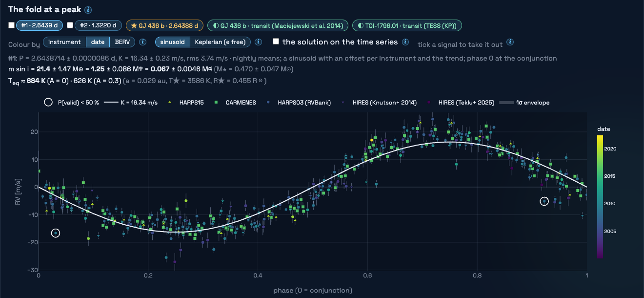Toggle HIRES (Teklu+ 2025) legend entry

pyautogui.click(x=462, y=103)
